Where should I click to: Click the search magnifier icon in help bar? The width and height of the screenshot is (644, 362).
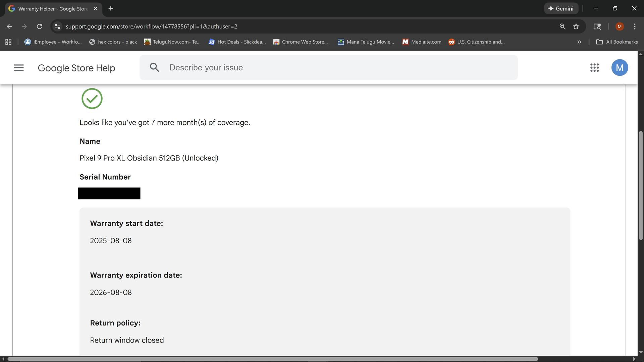[154, 67]
